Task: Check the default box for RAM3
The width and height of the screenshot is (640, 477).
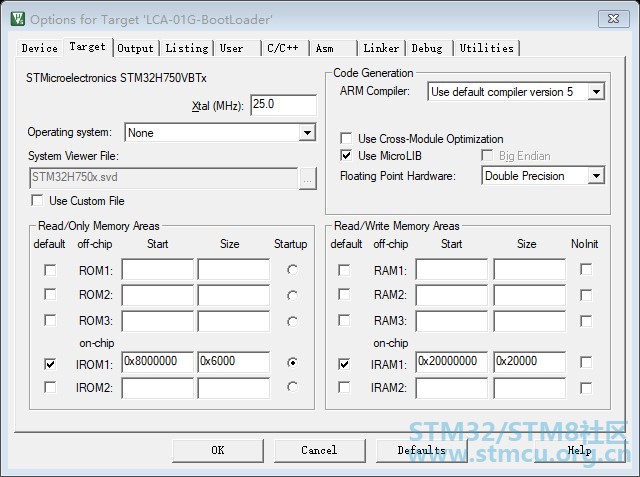Action: (344, 320)
